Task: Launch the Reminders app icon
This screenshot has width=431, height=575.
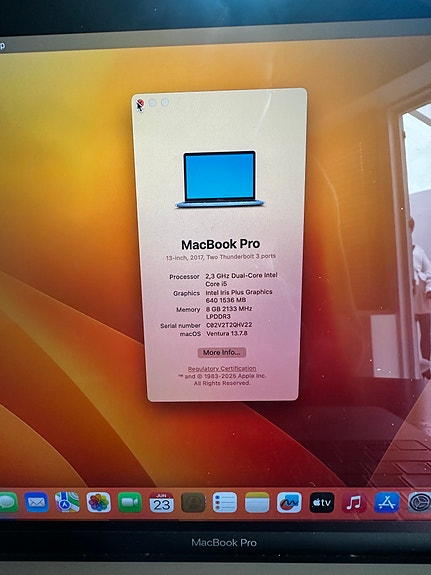Action: tap(225, 502)
